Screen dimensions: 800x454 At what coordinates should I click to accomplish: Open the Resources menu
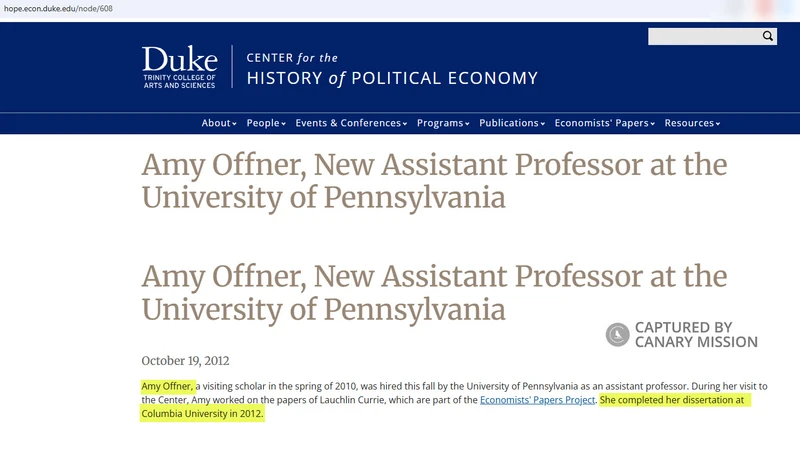pos(692,123)
